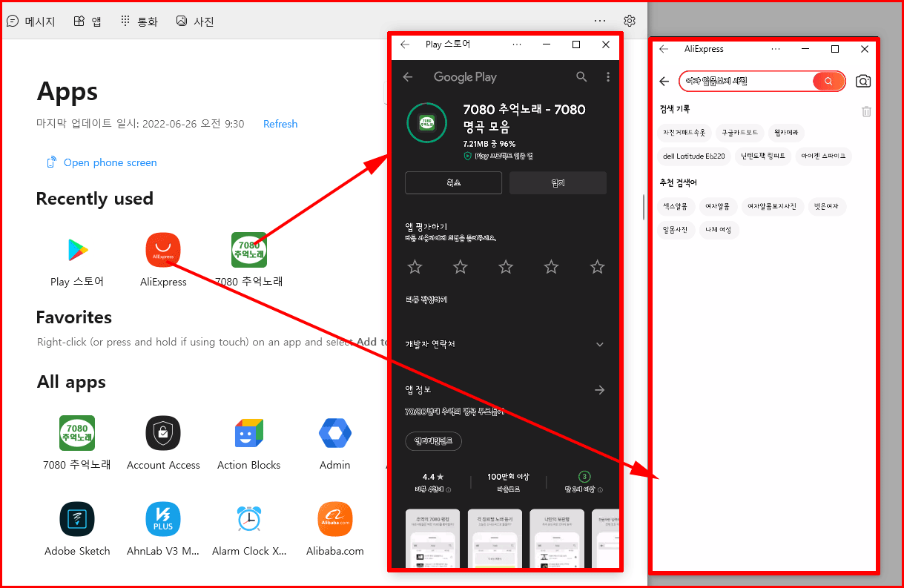Click the Play 프로텍트 verification line
Viewport: 904px width, 588px height.
[498, 156]
